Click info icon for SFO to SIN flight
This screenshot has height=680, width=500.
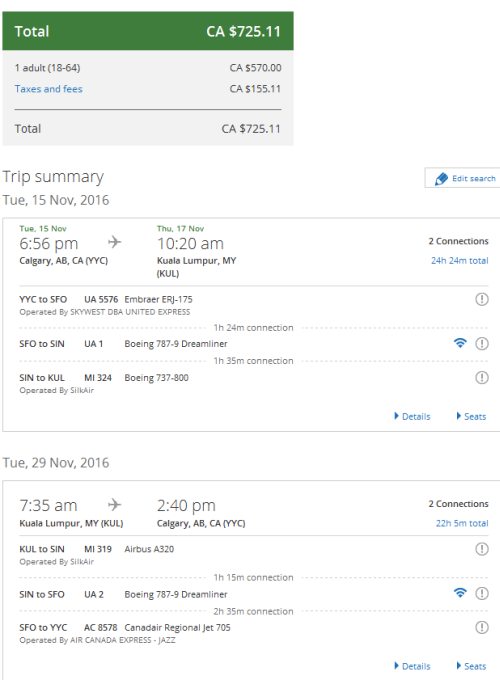point(482,344)
